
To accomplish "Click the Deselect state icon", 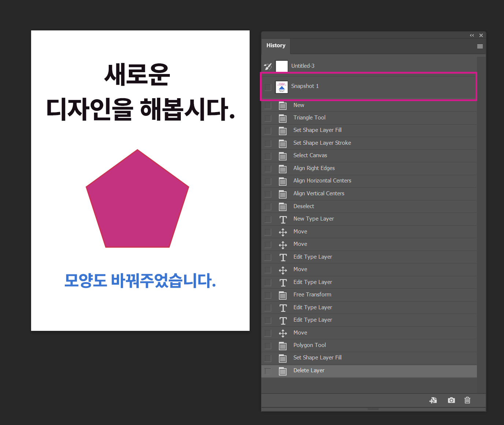I will point(283,207).
